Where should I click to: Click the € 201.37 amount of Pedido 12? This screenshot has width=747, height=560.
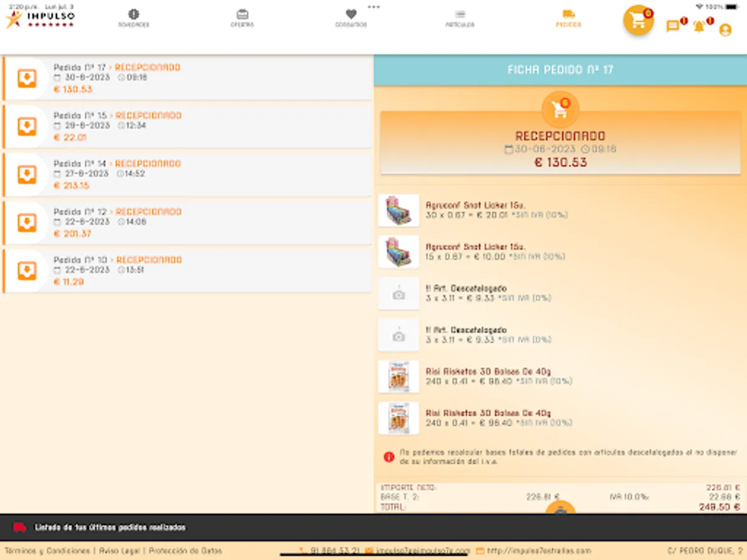coord(72,234)
